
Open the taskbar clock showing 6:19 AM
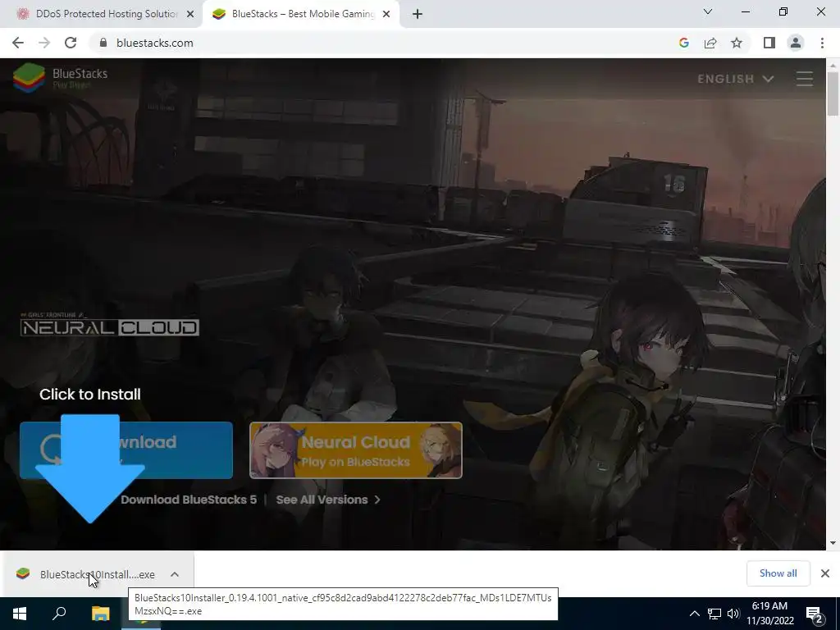pyautogui.click(x=769, y=614)
